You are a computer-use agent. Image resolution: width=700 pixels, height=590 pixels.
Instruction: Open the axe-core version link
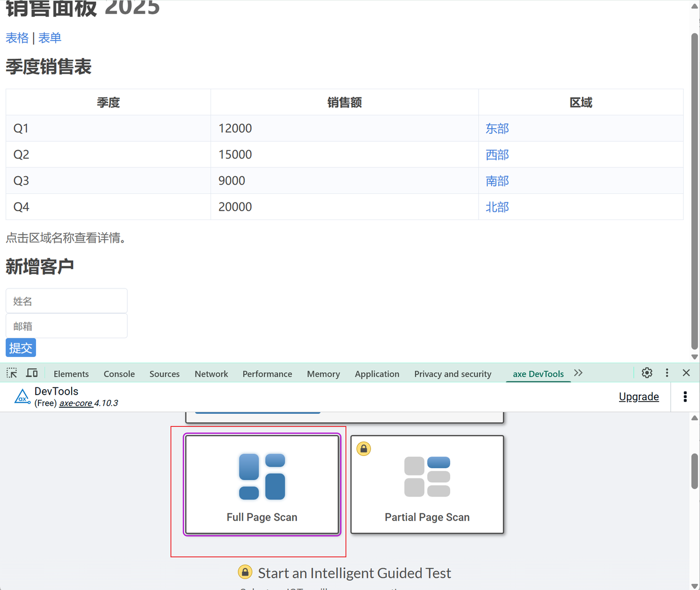click(x=75, y=403)
